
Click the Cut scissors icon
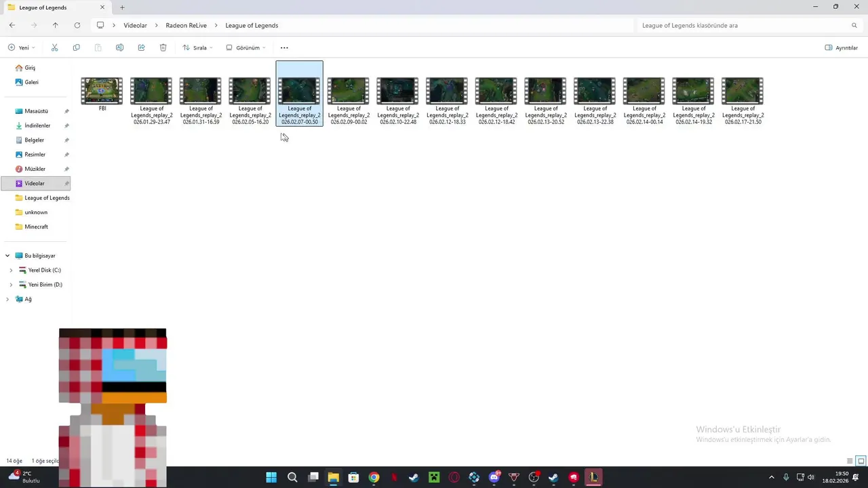coord(55,47)
